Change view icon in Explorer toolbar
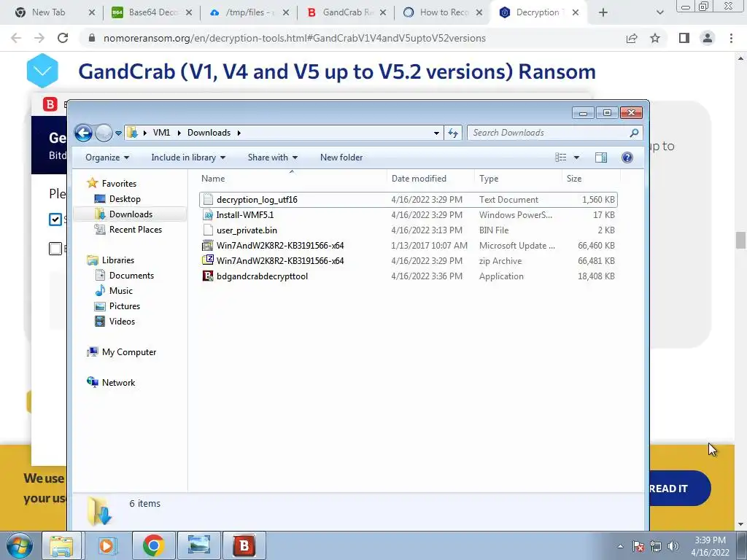747x560 pixels. click(561, 157)
